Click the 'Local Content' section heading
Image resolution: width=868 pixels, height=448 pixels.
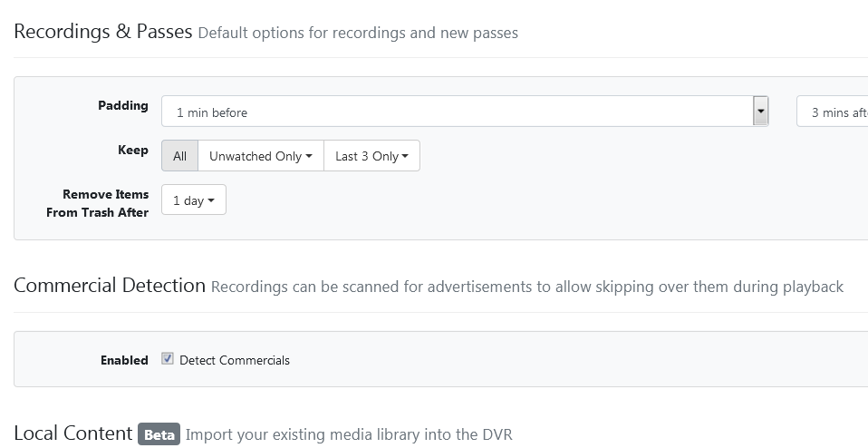pyautogui.click(x=73, y=433)
